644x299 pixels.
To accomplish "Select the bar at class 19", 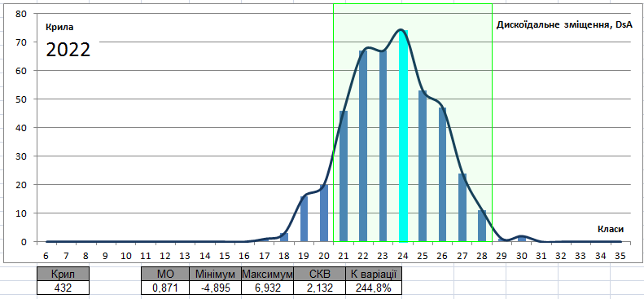I will point(304,219).
